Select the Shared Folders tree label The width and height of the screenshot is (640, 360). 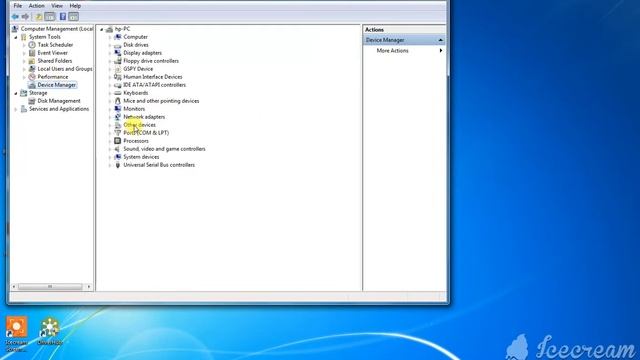[x=55, y=61]
